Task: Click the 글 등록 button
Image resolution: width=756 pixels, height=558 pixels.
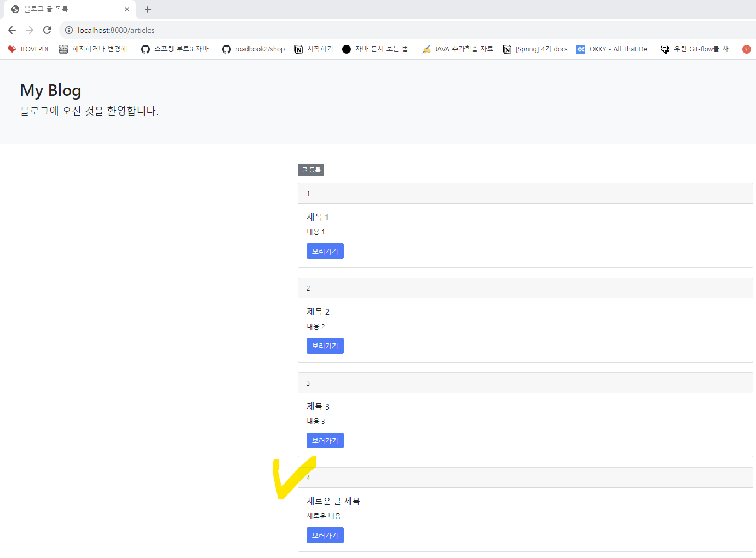Action: coord(311,170)
